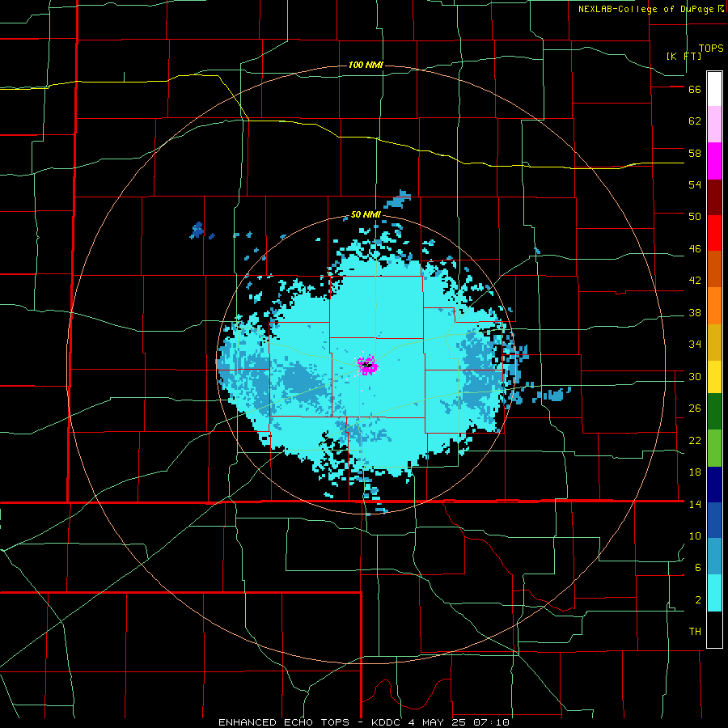
Task: Select the dark red 50 kft swatch
Action: point(714,197)
